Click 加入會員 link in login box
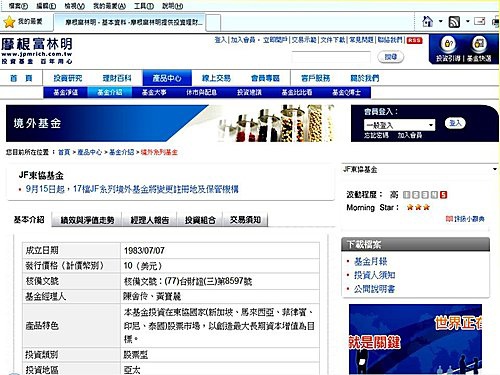This screenshot has height=375, width=500. pos(410,135)
